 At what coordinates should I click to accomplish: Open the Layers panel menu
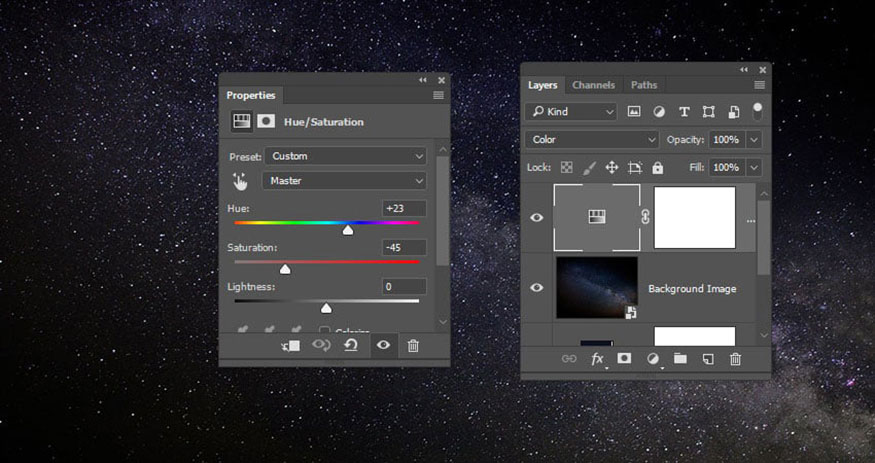pyautogui.click(x=759, y=85)
